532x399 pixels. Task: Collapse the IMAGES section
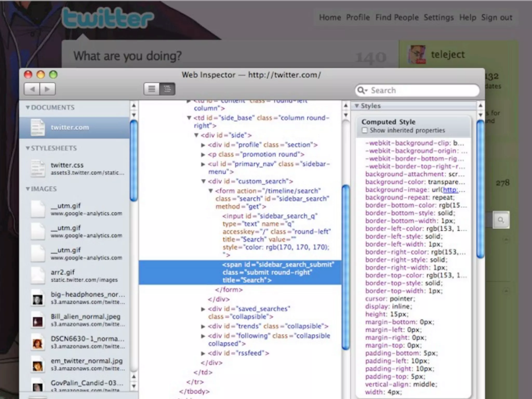28,189
